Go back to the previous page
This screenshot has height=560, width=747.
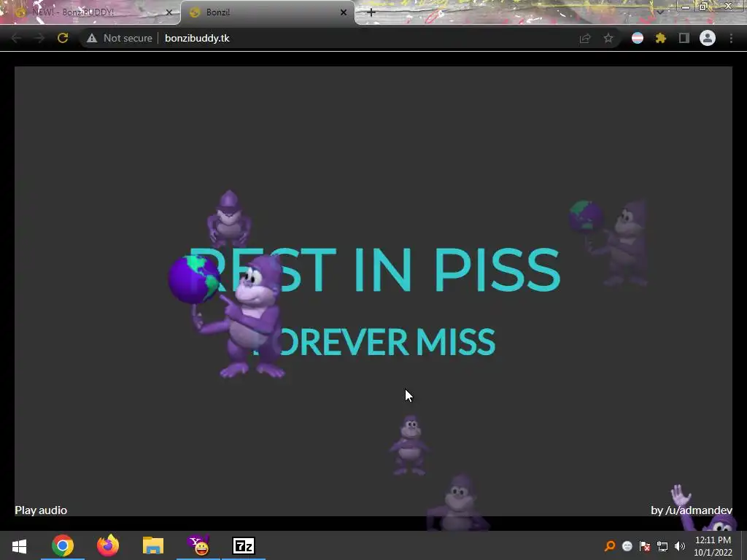pos(16,38)
